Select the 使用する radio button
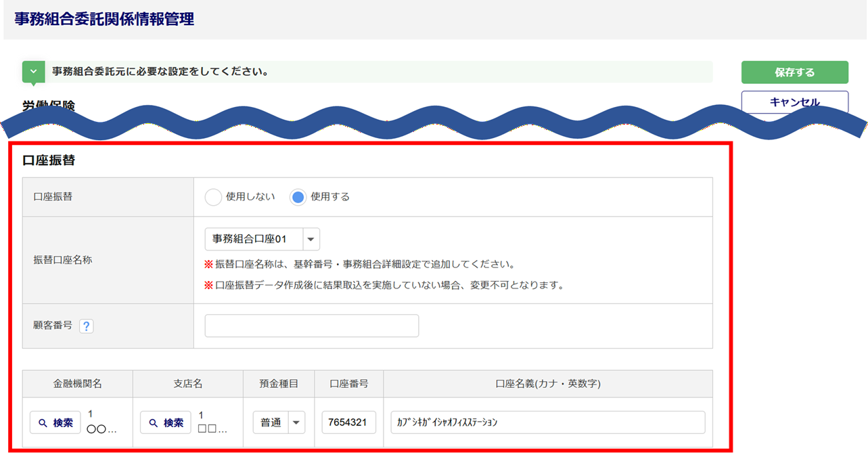The image size is (868, 459). 298,197
